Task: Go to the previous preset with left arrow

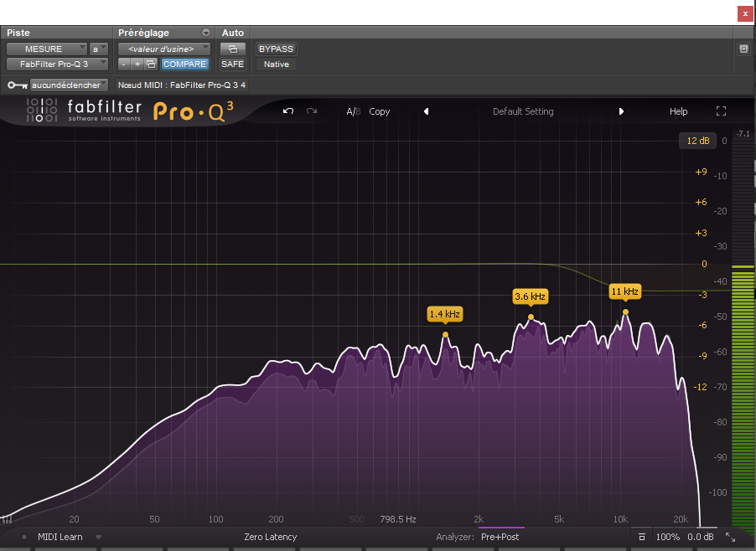Action: pos(426,111)
